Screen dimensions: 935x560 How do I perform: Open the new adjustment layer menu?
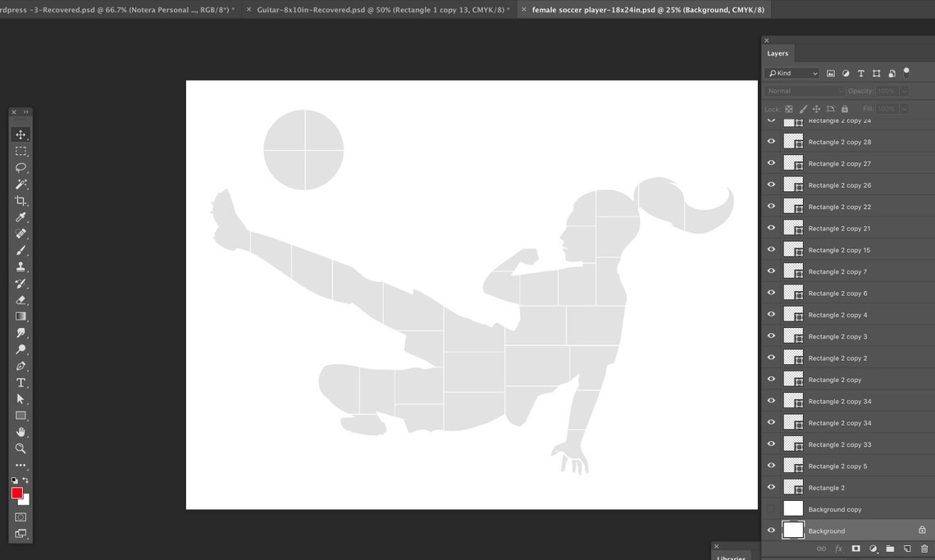point(873,548)
